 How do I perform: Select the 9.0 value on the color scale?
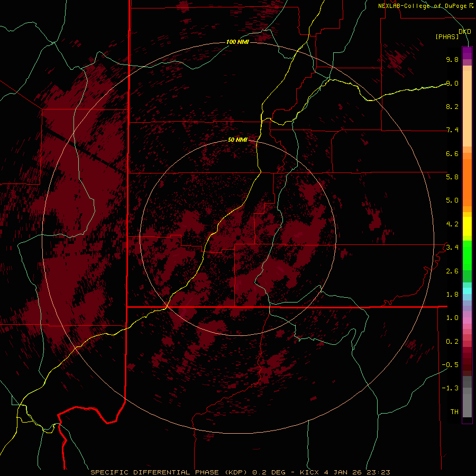[x=452, y=83]
